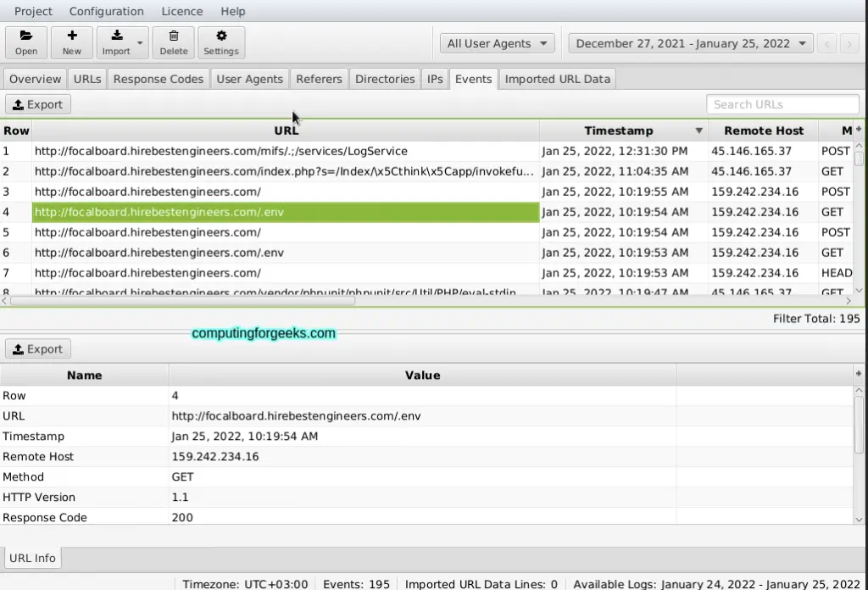Viewport: 868px width, 590px height.
Task: Switch to the User Agents tab
Action: click(x=250, y=79)
